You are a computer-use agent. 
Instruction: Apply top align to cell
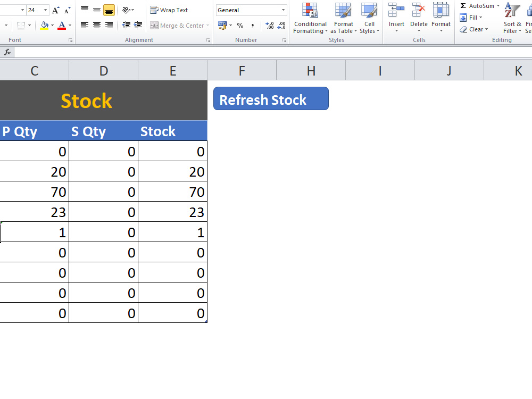pos(85,10)
